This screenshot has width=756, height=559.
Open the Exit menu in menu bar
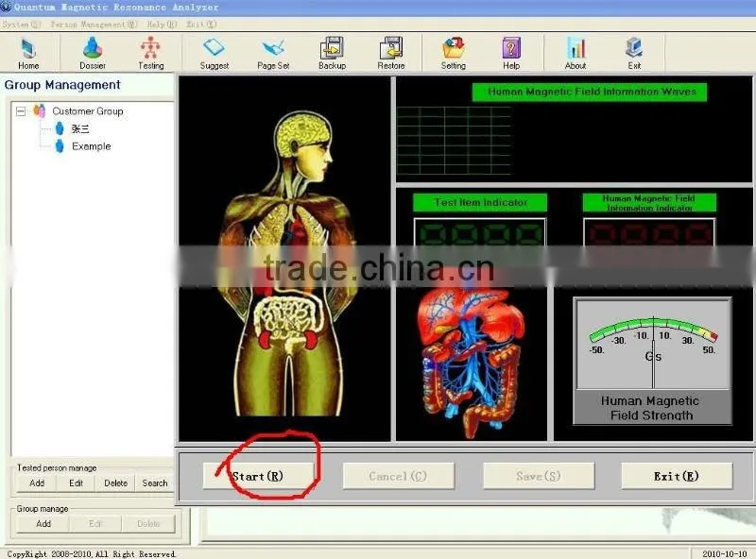click(201, 24)
